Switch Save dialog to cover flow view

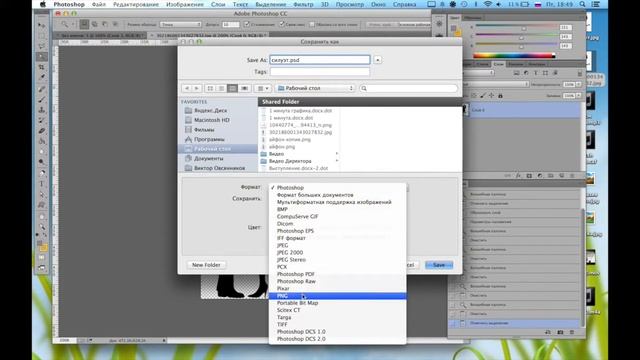(x=244, y=88)
